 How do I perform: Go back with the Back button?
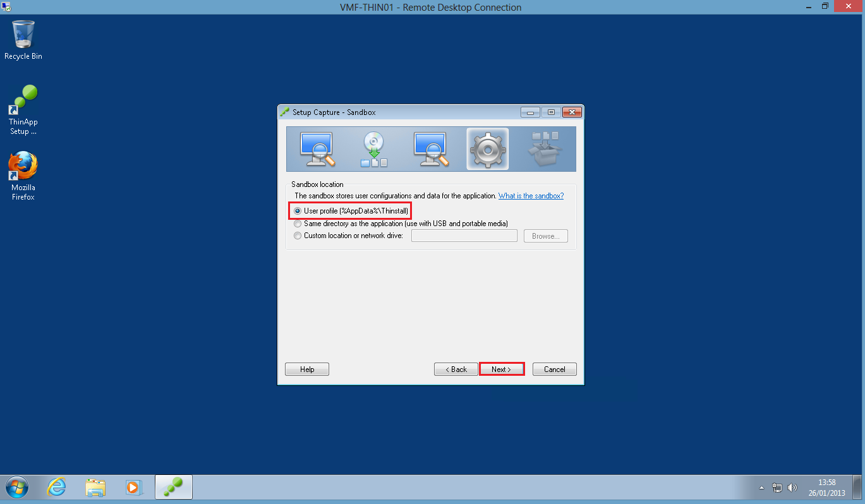(456, 369)
